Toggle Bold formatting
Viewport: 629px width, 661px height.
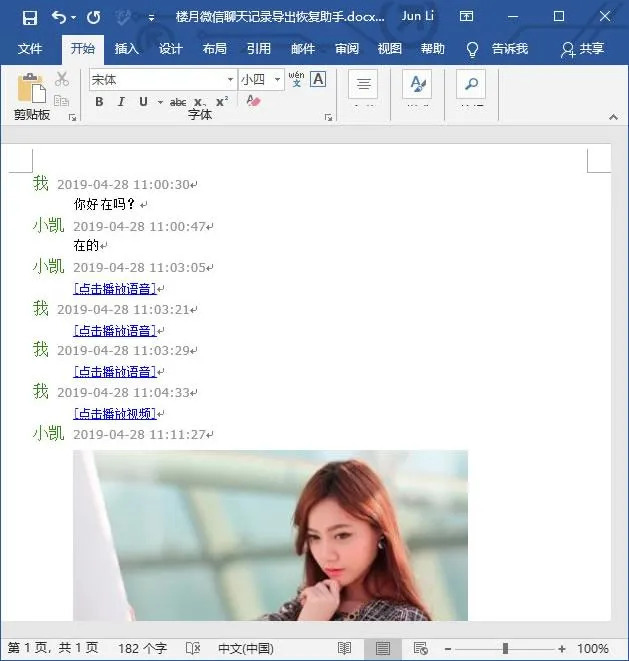(99, 102)
